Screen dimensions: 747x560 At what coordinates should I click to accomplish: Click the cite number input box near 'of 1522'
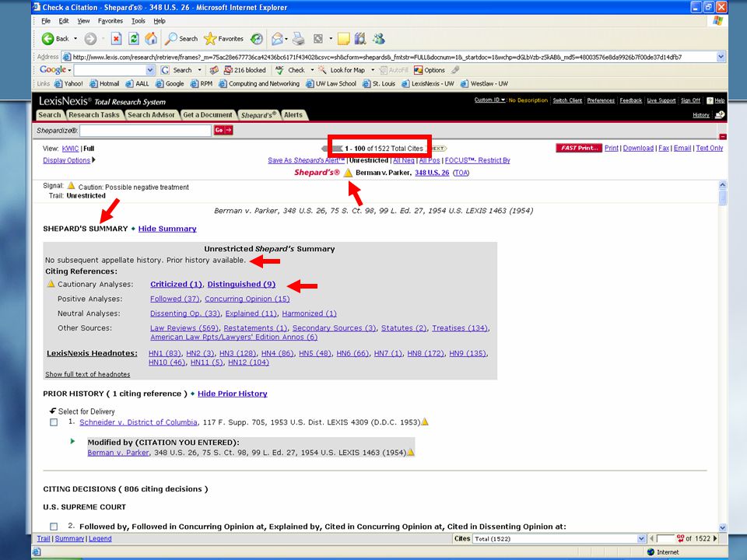[665, 538]
